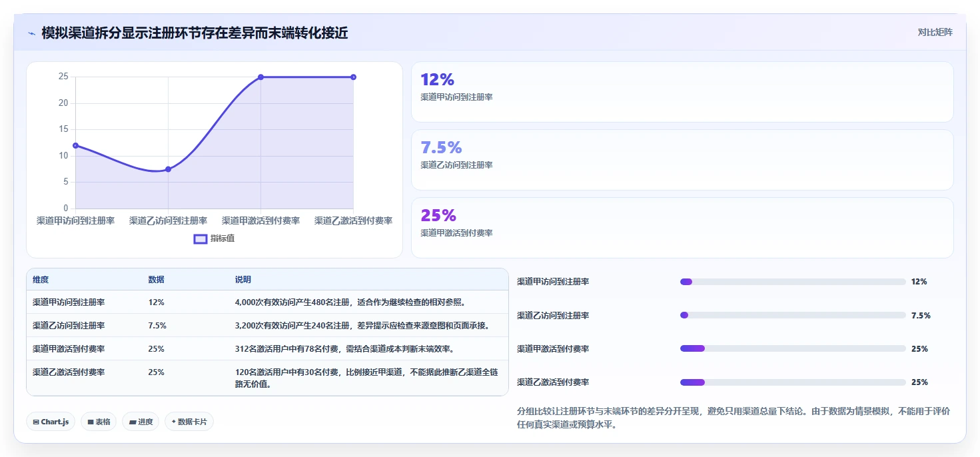Click the 12% metric card

pyautogui.click(x=682, y=92)
